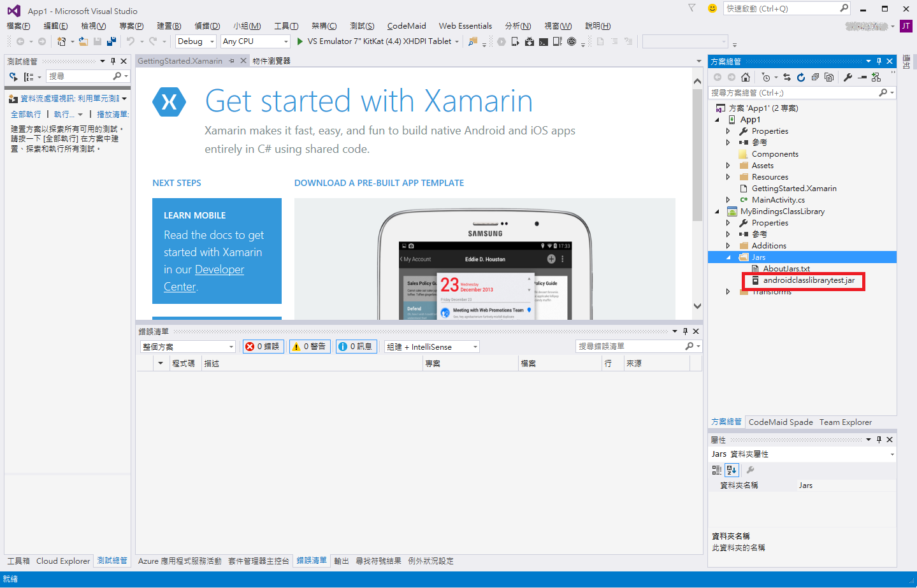Screen dimensions: 917x588
Task: Click the Preview Selected Items icon
Action: pos(862,77)
